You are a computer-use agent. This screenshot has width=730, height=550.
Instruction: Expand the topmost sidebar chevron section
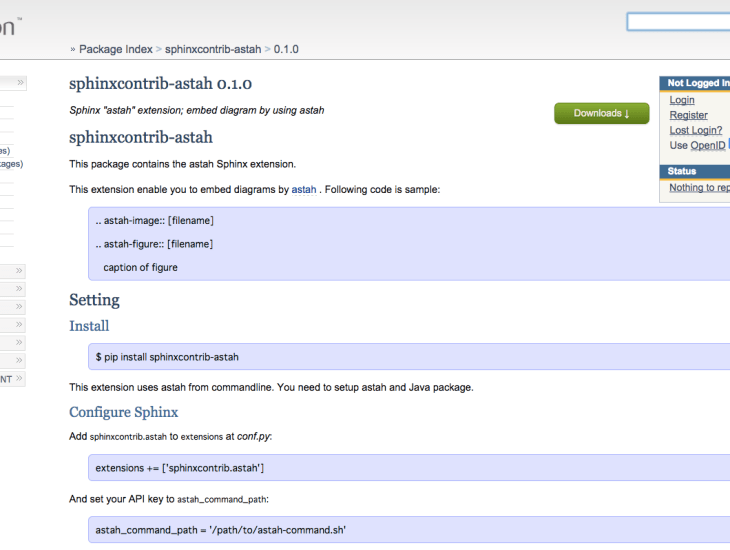click(x=20, y=83)
